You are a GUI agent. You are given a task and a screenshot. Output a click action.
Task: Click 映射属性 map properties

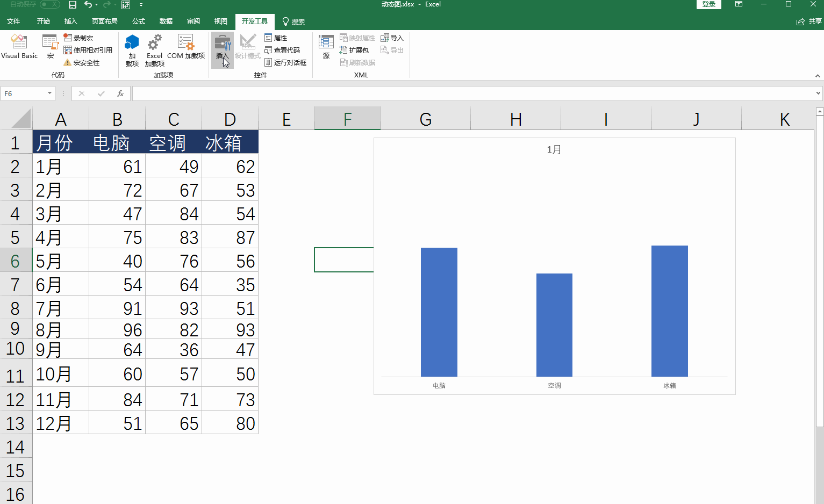pyautogui.click(x=357, y=38)
